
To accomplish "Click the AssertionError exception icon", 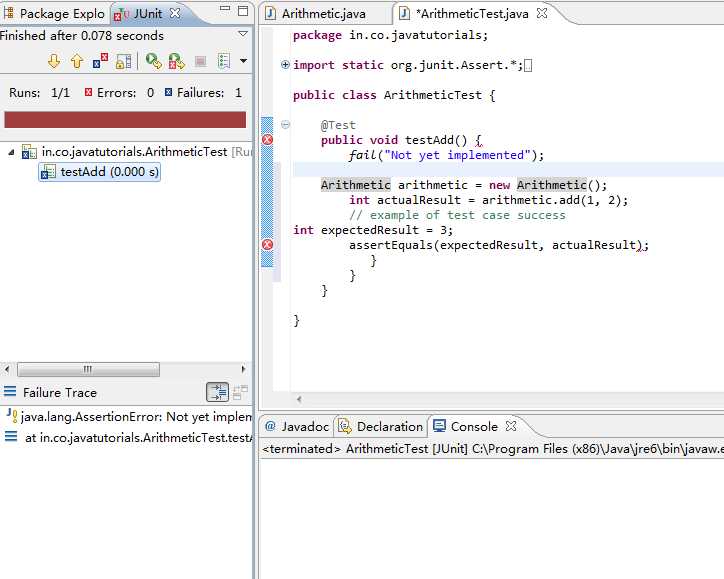I will click(x=12, y=416).
